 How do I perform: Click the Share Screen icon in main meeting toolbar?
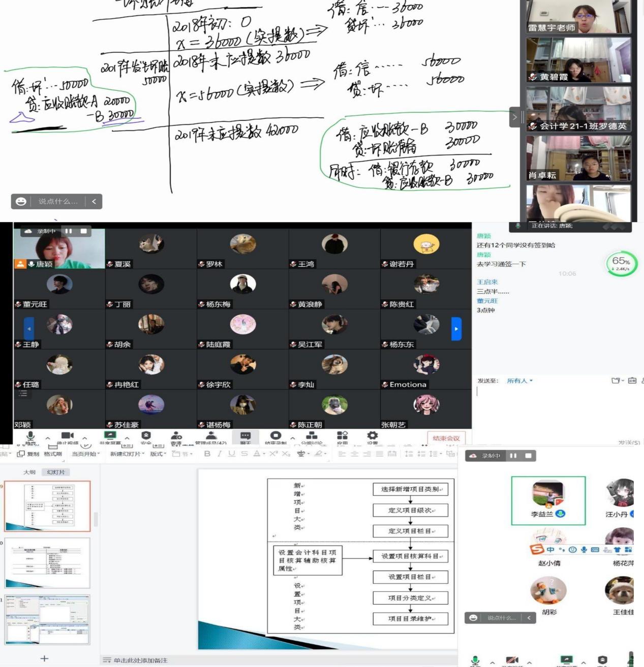(110, 435)
